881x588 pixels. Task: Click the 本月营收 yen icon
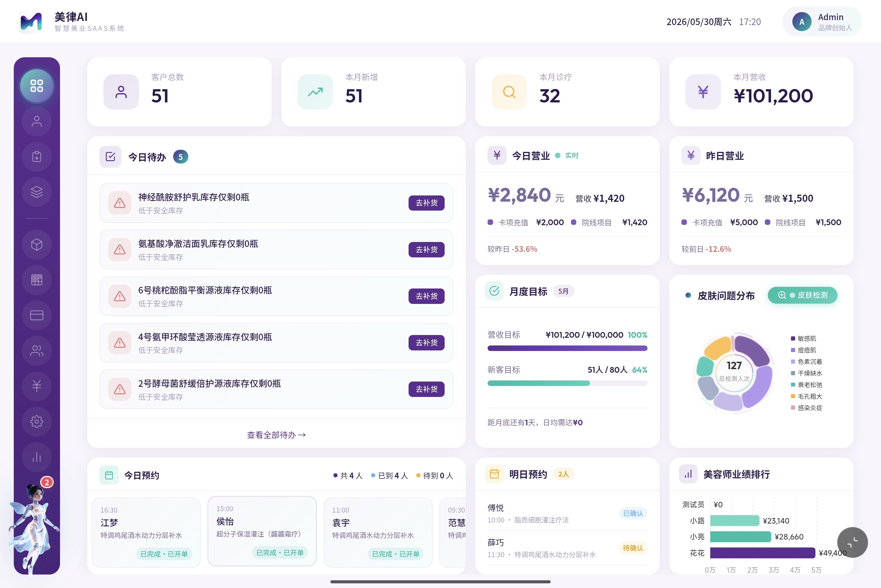coord(703,92)
